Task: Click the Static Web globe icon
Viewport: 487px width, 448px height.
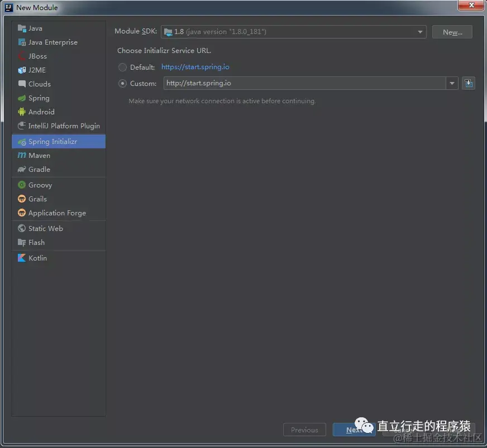Action: coord(22,228)
